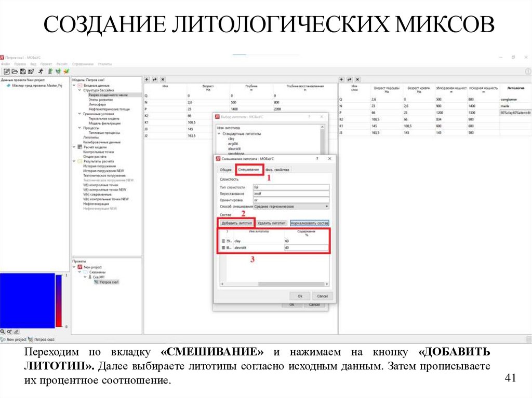Screen dimensions: 532x398
Task: Switch to the Общее tab
Action: coord(225,170)
